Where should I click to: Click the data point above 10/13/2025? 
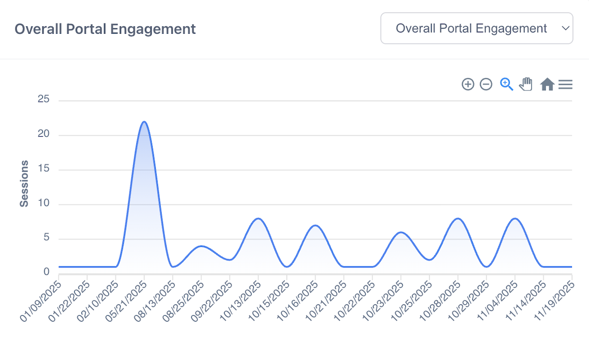pos(258,219)
